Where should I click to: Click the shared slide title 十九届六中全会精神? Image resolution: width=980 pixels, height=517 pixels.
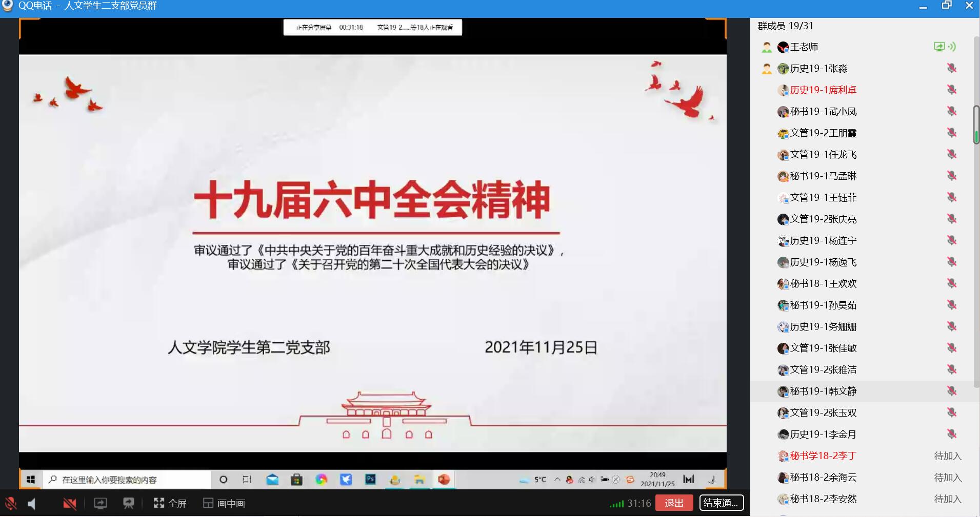coord(372,200)
